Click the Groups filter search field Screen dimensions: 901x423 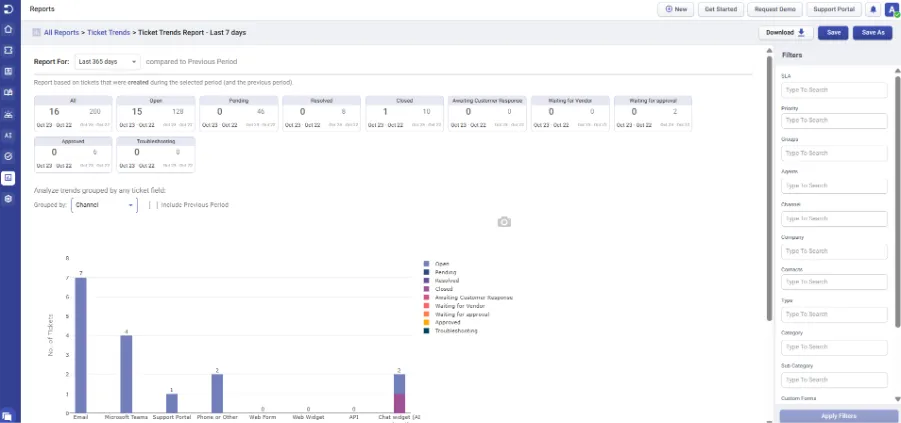click(x=834, y=153)
